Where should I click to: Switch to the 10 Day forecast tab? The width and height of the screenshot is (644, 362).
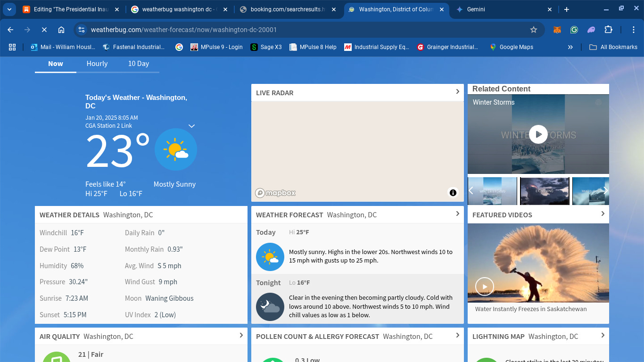pos(139,64)
